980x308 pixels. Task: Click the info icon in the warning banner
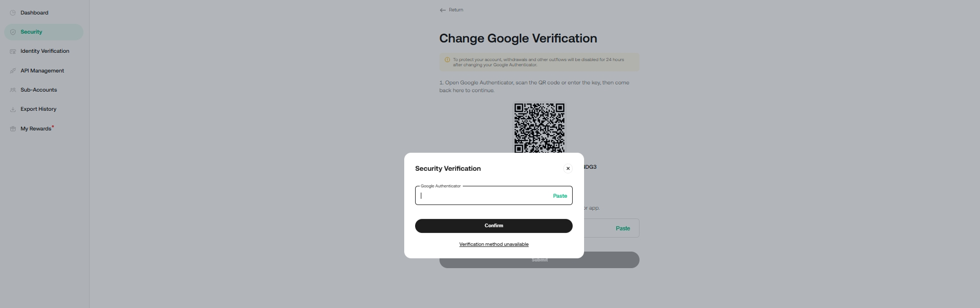(447, 60)
